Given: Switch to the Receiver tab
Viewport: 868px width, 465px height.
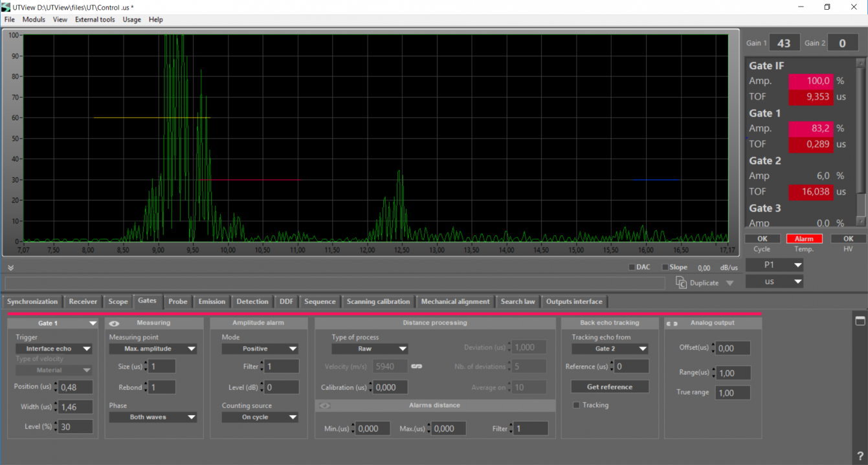Looking at the screenshot, I should tap(83, 301).
